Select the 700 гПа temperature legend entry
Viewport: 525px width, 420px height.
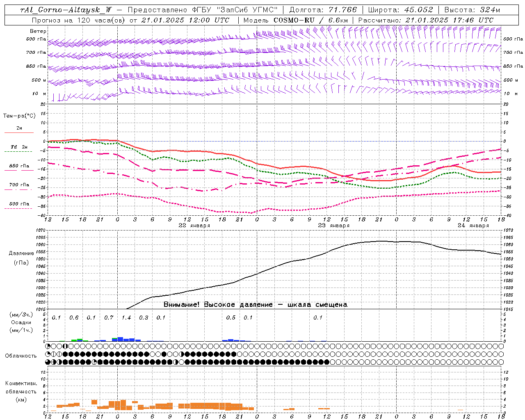coord(19,186)
